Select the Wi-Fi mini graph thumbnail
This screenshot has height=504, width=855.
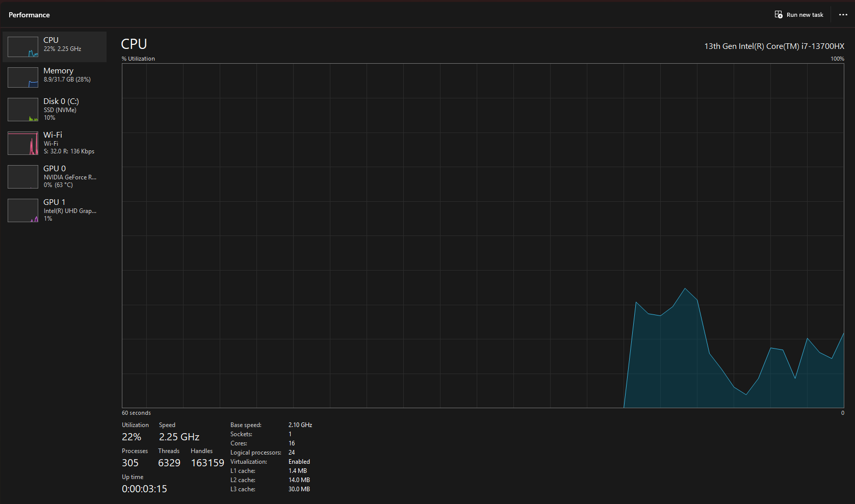coord(23,143)
